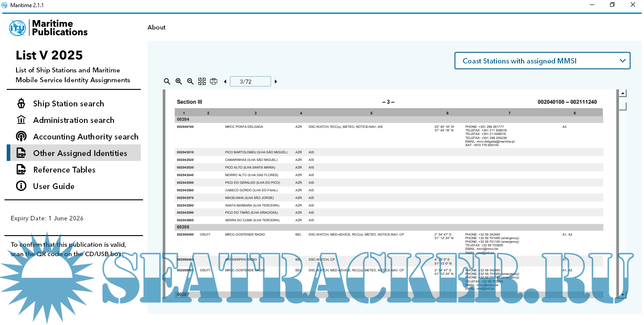Go to the previous page

(225, 81)
